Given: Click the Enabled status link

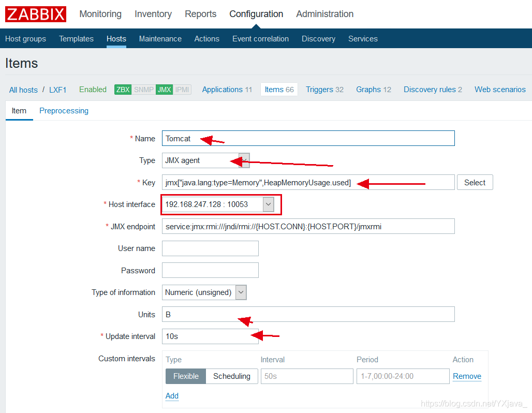Looking at the screenshot, I should (x=93, y=90).
